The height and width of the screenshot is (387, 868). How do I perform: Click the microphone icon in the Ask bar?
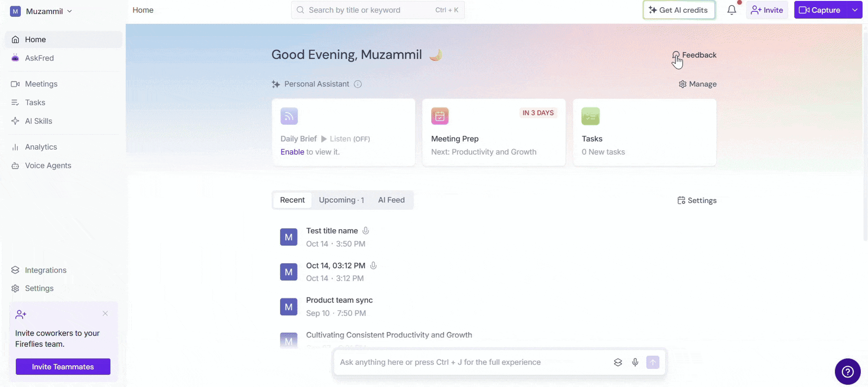[635, 362]
